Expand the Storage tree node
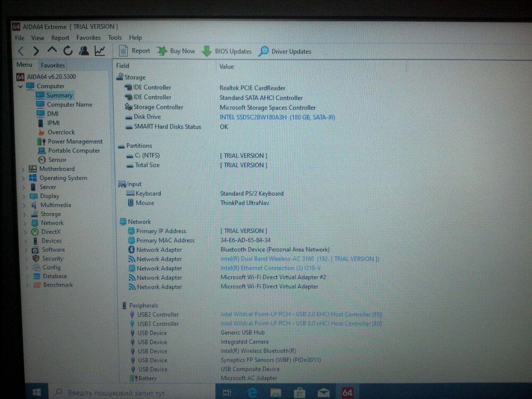This screenshot has width=532, height=399. pos(23,214)
